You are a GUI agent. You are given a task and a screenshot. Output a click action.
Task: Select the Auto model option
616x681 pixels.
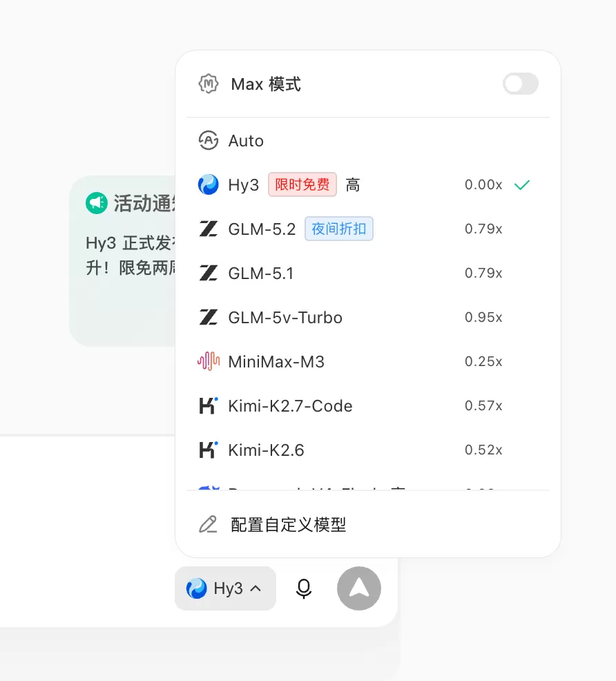(367, 141)
